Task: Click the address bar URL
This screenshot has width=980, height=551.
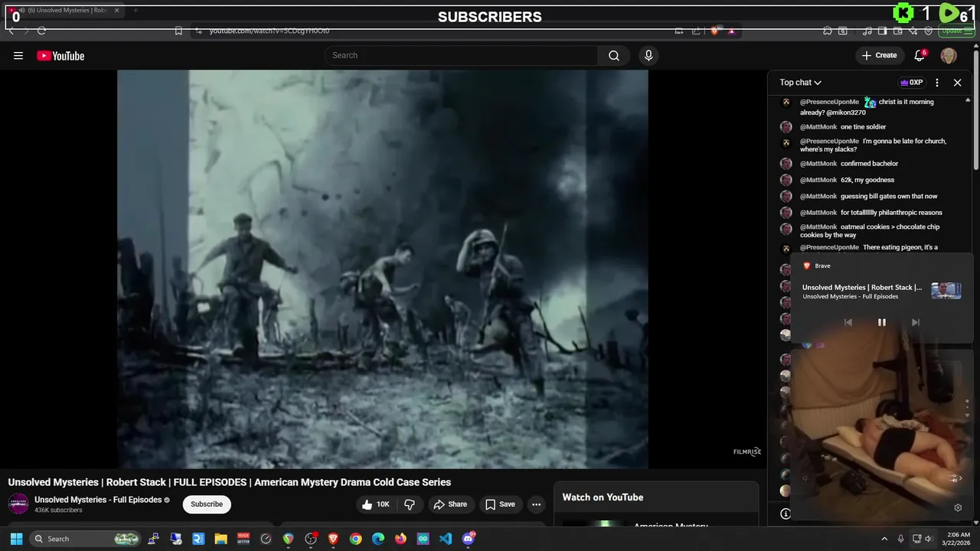Action: tap(269, 31)
